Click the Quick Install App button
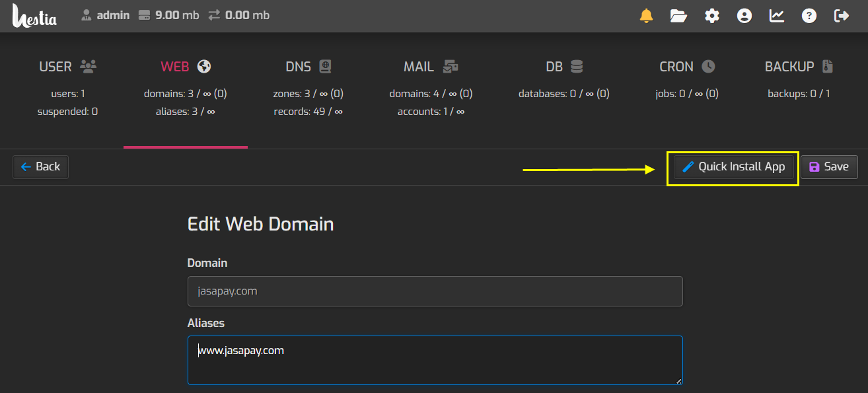Viewport: 868px width, 393px height. [733, 166]
